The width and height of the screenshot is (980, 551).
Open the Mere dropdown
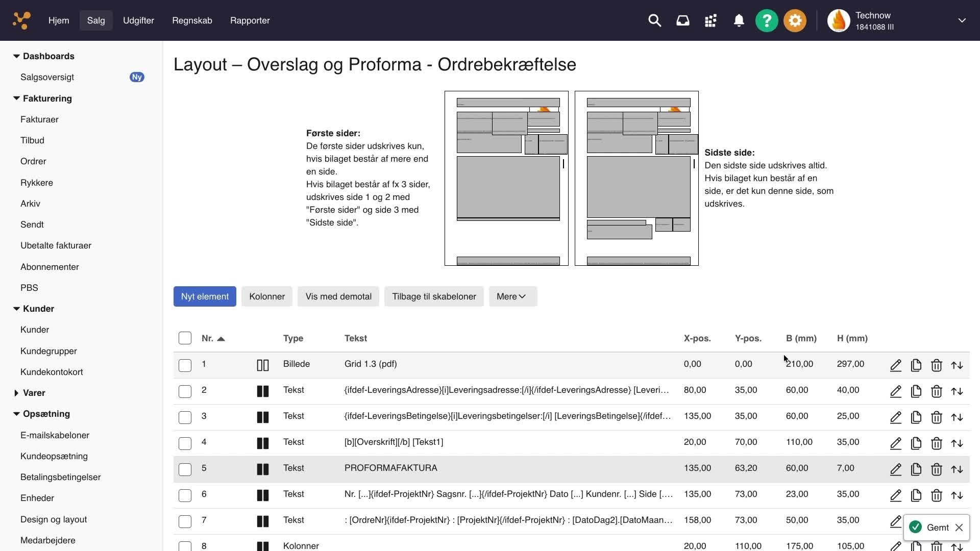(512, 296)
